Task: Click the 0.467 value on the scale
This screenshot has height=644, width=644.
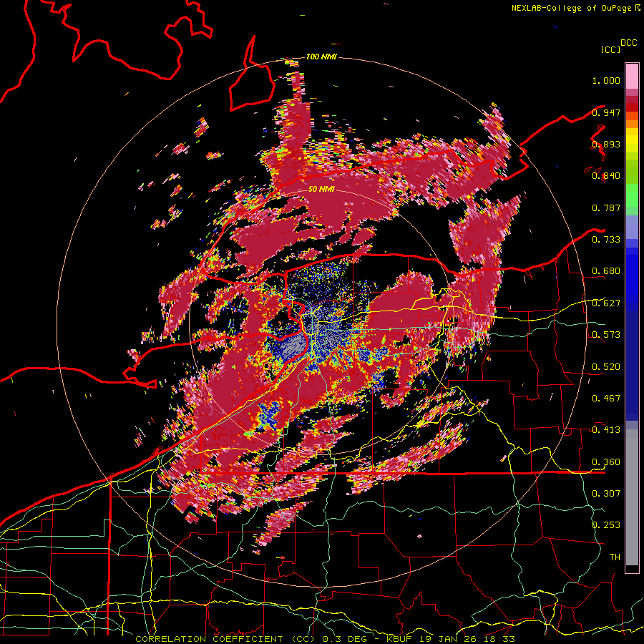Action: point(606,398)
